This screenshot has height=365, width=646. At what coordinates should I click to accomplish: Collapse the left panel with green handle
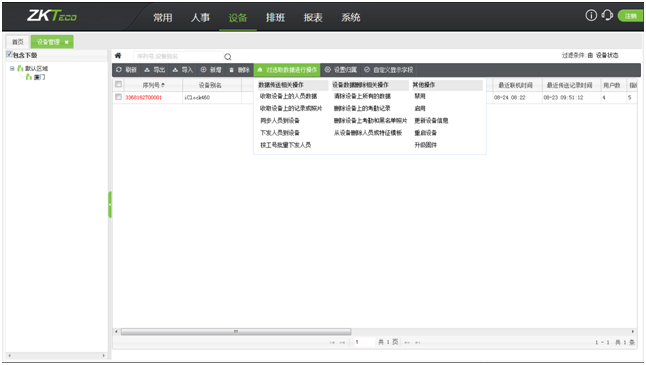pos(110,204)
